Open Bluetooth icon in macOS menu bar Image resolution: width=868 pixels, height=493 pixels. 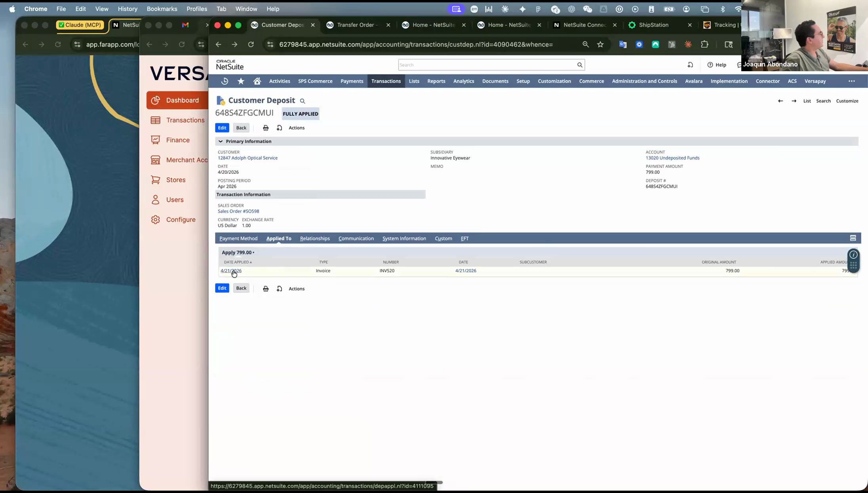pos(723,9)
